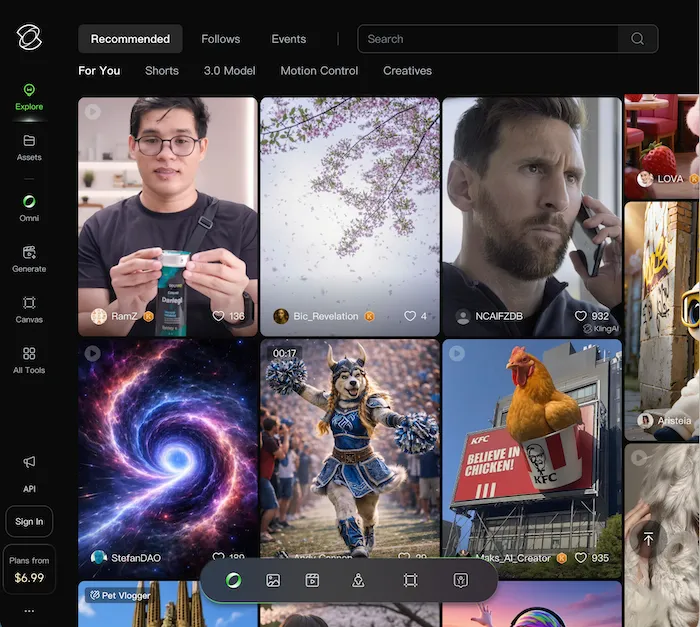This screenshot has height=627, width=700.
Task: Open the Omni tool in sidebar
Action: 29,207
